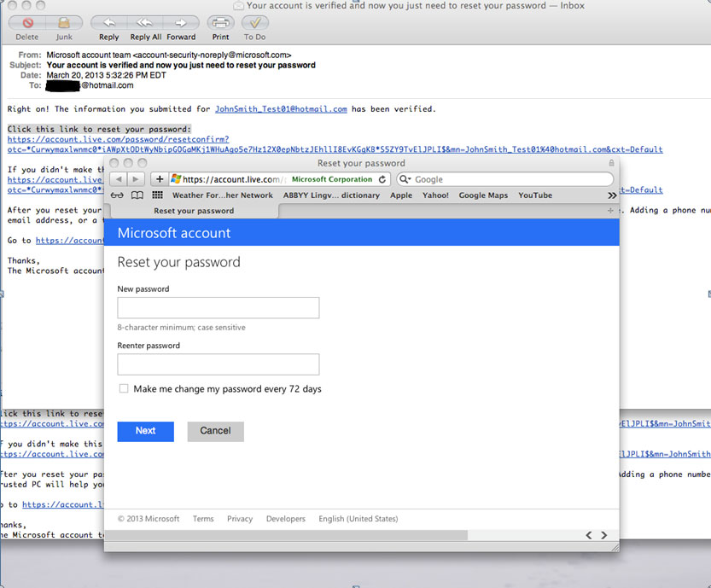Click English (United States) language link

358,519
